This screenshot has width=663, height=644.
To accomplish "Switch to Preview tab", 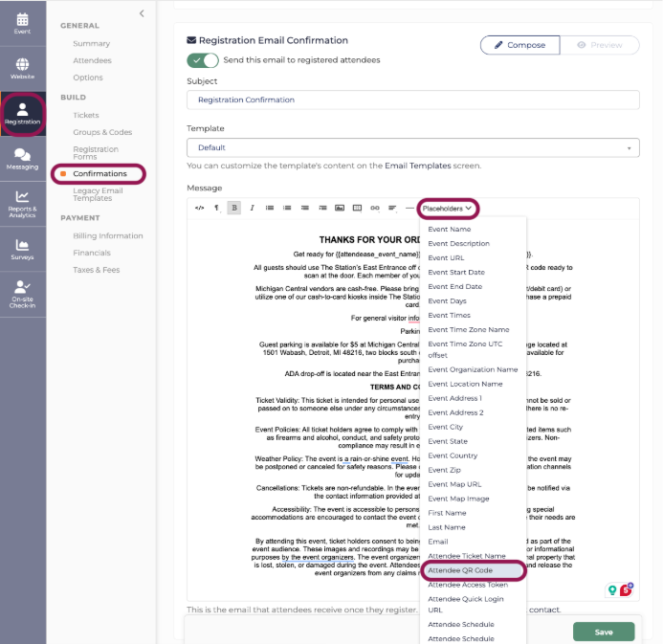I will click(600, 45).
